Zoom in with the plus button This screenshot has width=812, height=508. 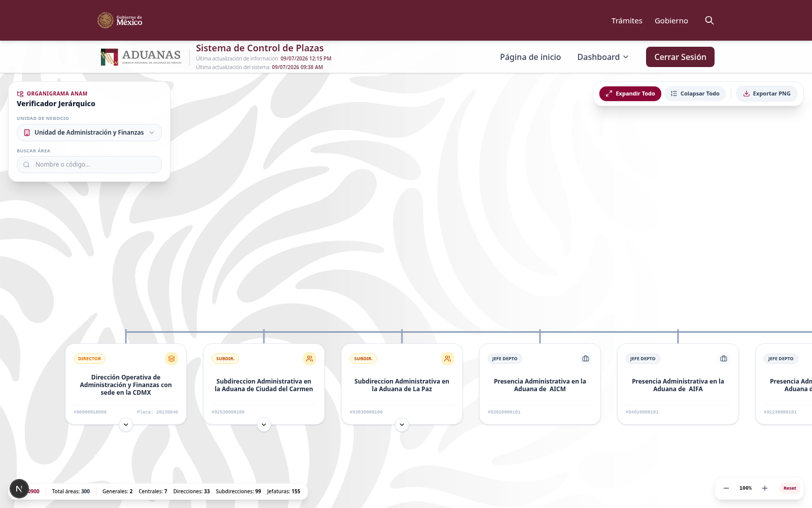click(765, 488)
